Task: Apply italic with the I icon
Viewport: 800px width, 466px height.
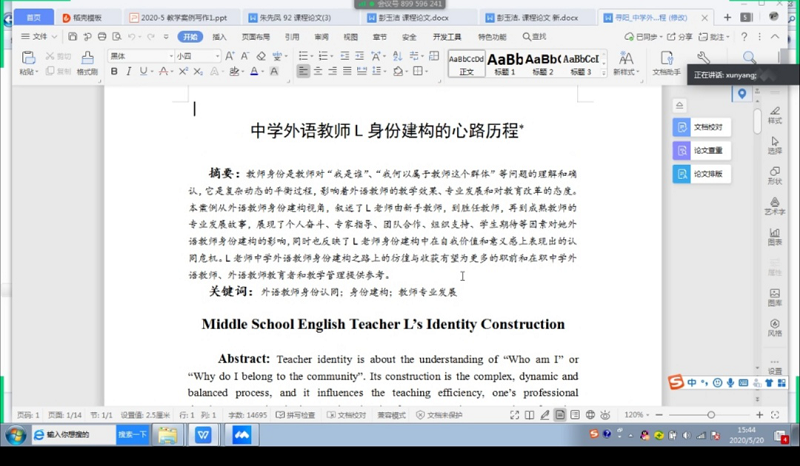Action: point(128,72)
